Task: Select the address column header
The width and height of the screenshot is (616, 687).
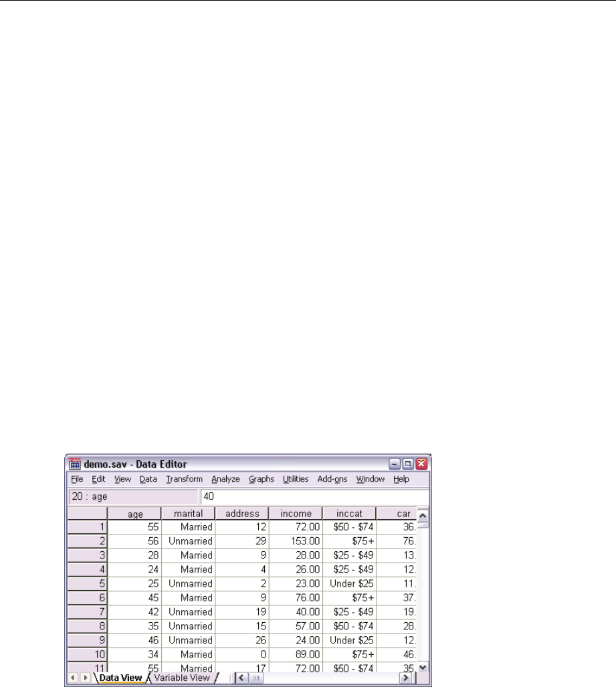Action: pos(242,514)
